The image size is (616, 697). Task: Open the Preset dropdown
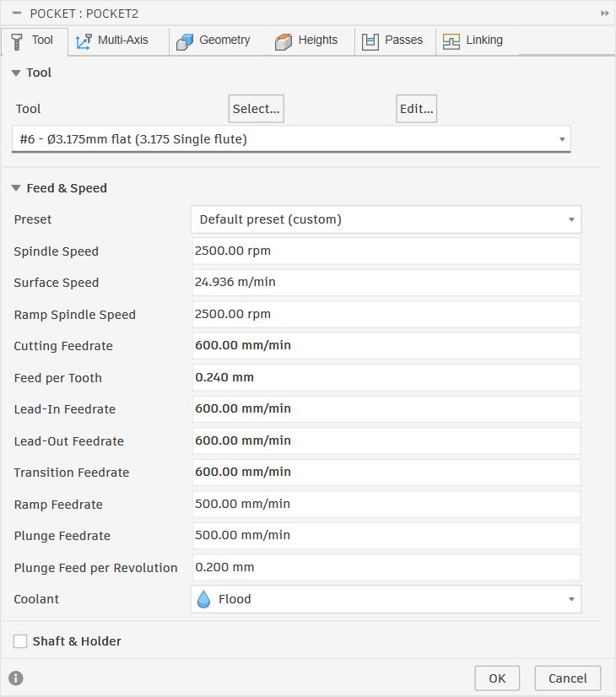[386, 219]
